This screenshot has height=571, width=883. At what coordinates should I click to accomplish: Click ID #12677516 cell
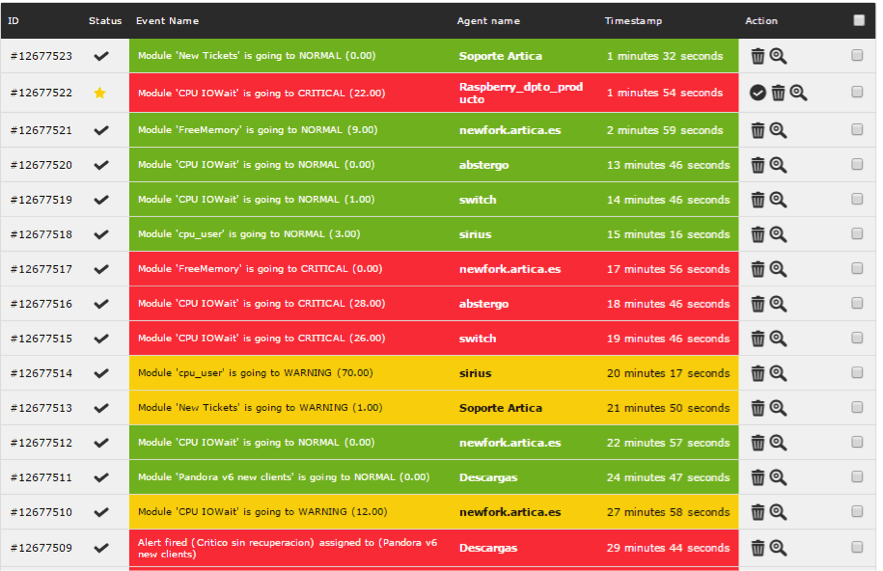pos(42,304)
